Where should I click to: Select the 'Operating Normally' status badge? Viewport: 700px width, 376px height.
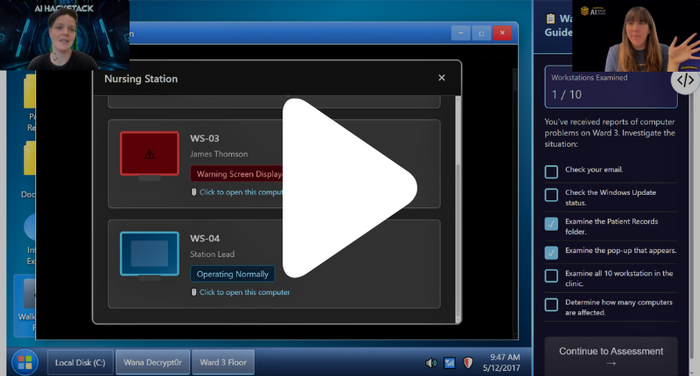pos(233,274)
